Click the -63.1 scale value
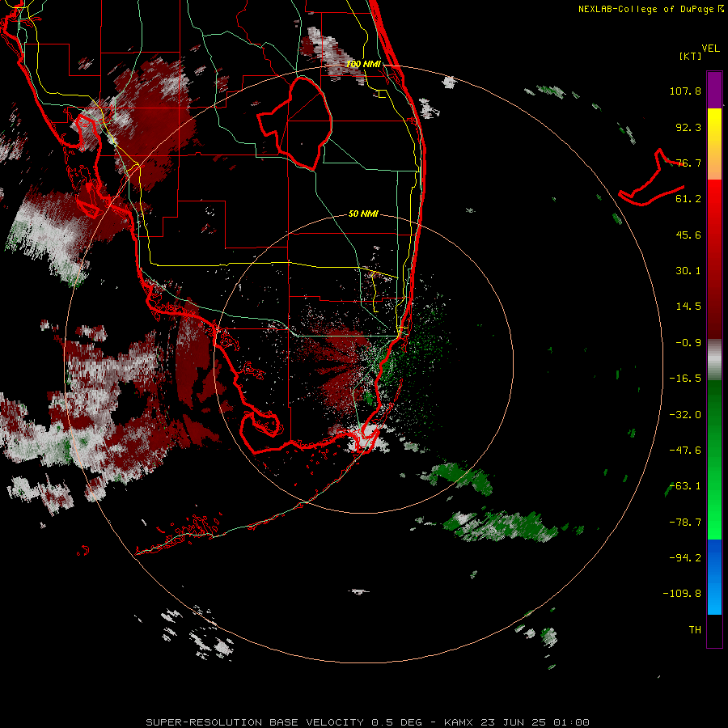The height and width of the screenshot is (728, 728). coord(685,486)
